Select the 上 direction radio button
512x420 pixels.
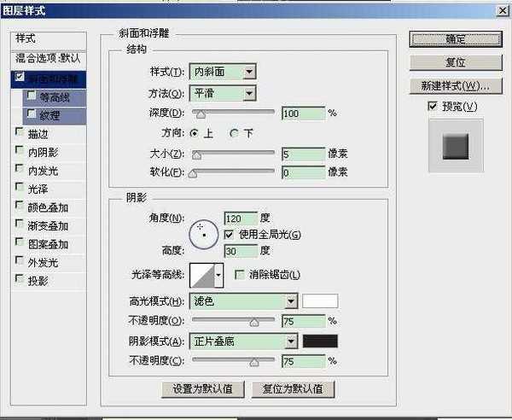[x=195, y=133]
